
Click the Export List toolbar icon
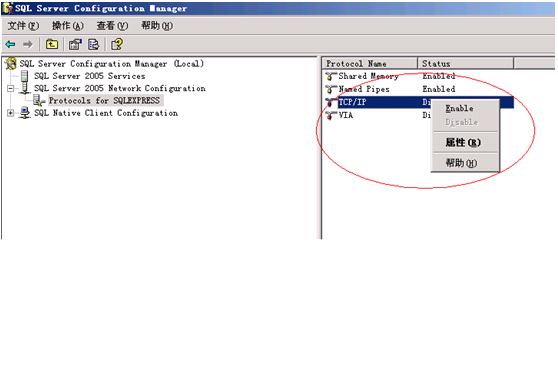pyautogui.click(x=93, y=44)
